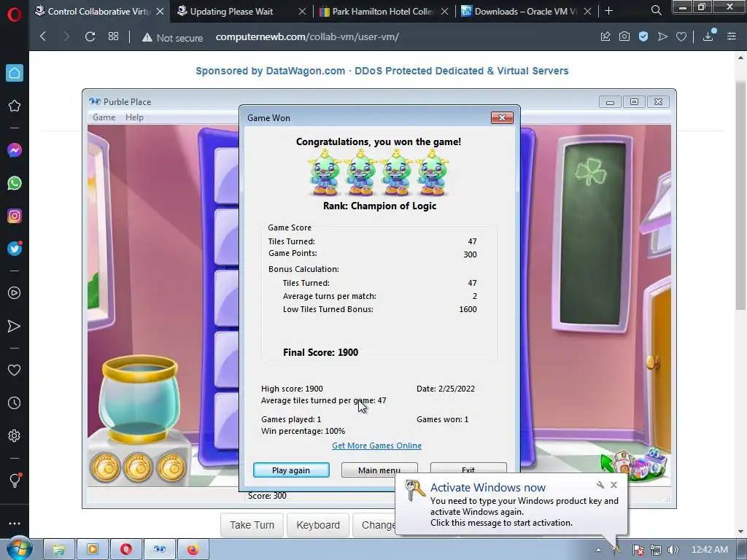Click the Final Score: 1900 text
This screenshot has width=747, height=560.
point(321,352)
